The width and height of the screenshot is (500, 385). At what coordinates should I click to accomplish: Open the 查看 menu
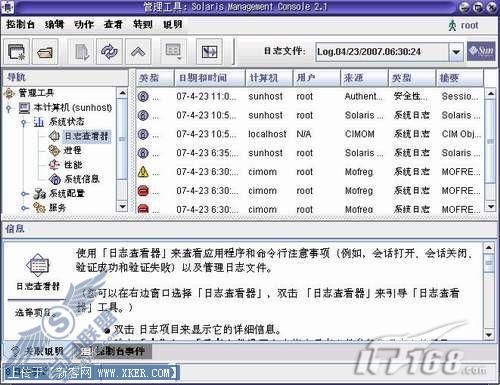pyautogui.click(x=113, y=24)
